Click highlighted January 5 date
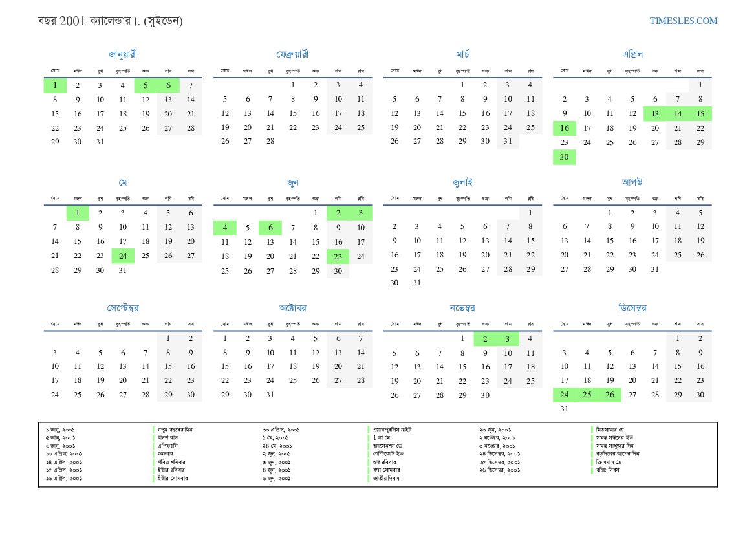The width and height of the screenshot is (756, 535). 146,85
